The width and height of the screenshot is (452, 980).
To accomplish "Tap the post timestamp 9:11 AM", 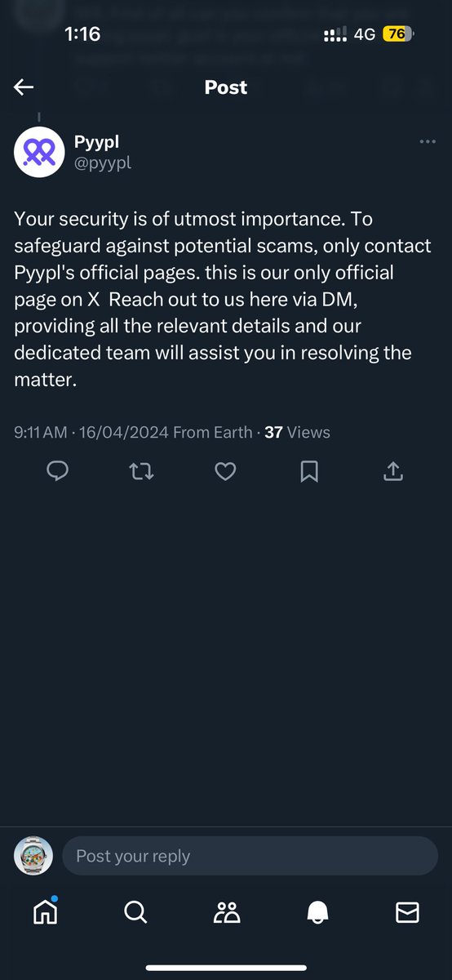I will coord(40,432).
